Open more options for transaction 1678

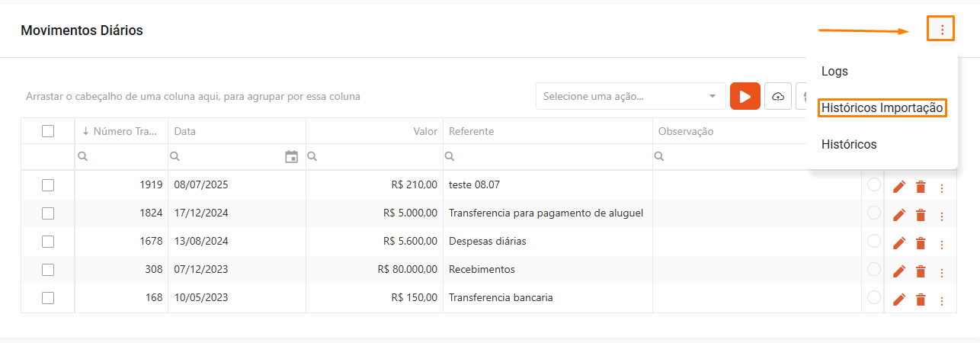click(942, 244)
